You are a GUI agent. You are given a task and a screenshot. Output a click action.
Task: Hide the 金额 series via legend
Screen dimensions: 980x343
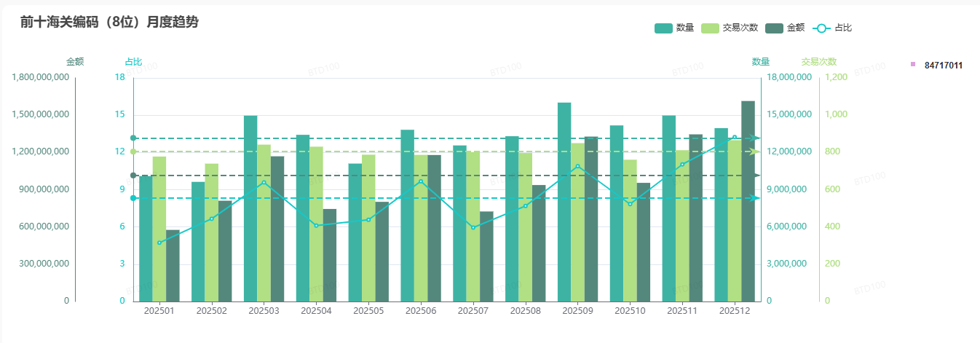pos(774,28)
